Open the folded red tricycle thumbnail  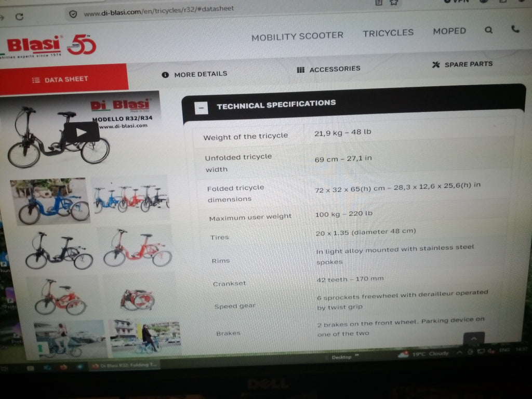138,299
